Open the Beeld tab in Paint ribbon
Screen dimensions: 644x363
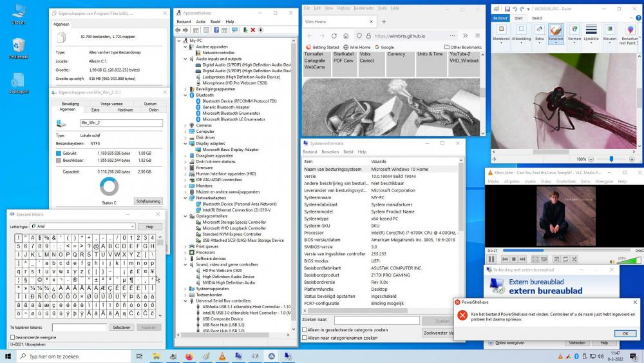click(x=536, y=19)
